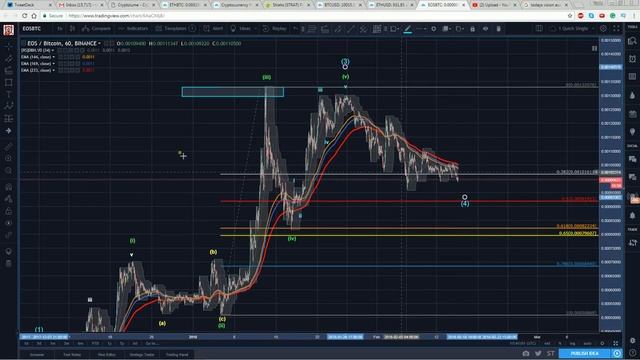This screenshot has height=360, width=640.
Task: Open the chart layout selector icon
Action: [539, 29]
